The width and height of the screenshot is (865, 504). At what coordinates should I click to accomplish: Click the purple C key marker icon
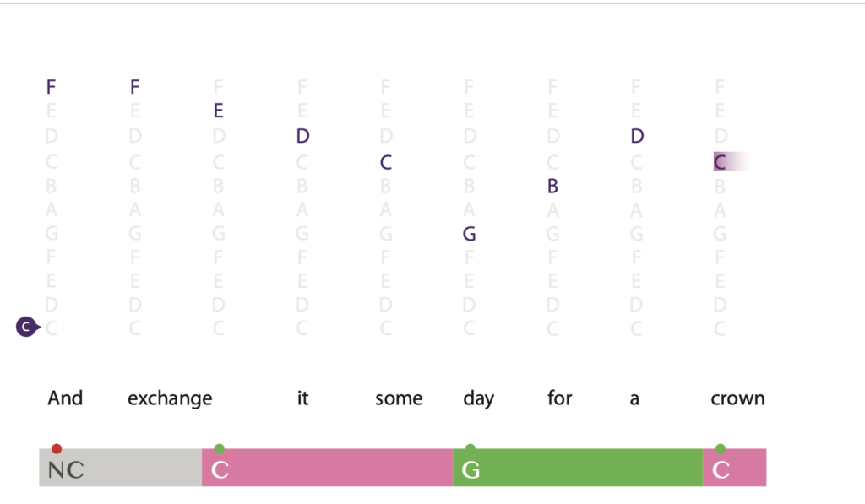tap(27, 327)
